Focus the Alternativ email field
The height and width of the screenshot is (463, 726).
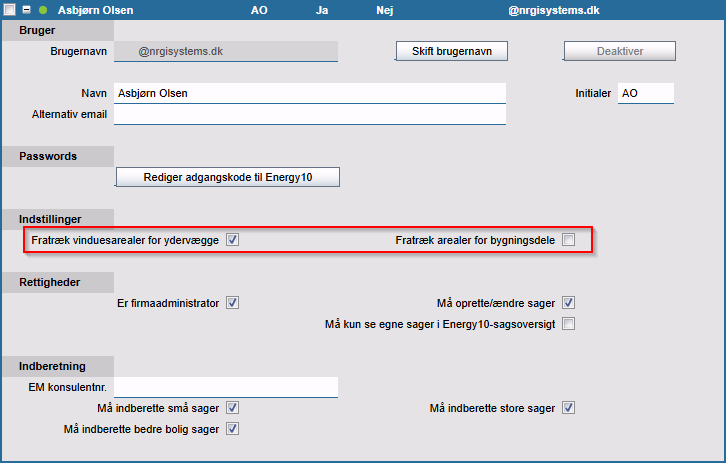[x=310, y=114]
